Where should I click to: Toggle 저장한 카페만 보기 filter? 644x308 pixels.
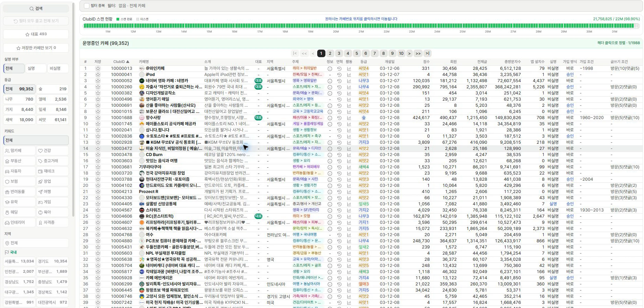click(36, 48)
